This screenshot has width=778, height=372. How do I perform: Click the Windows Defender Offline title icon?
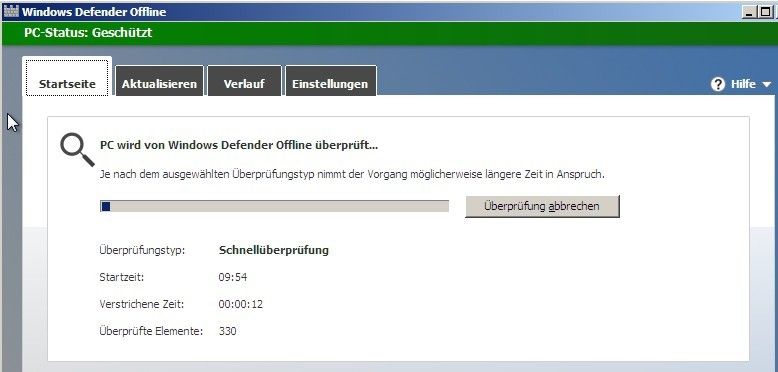coord(10,11)
